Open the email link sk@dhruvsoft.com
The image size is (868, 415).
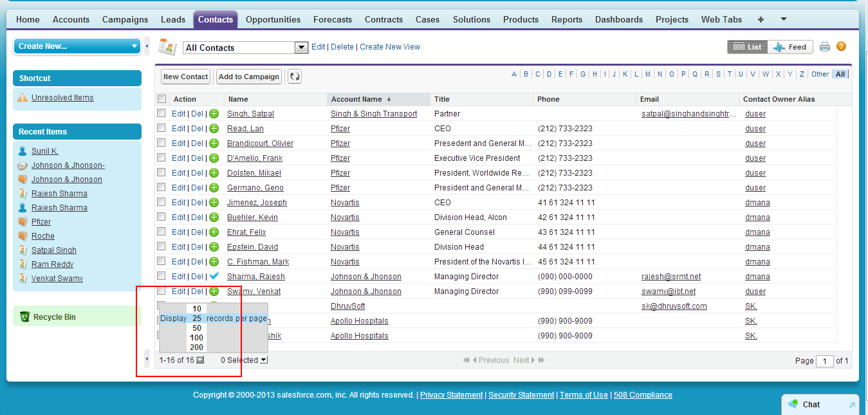click(x=674, y=306)
